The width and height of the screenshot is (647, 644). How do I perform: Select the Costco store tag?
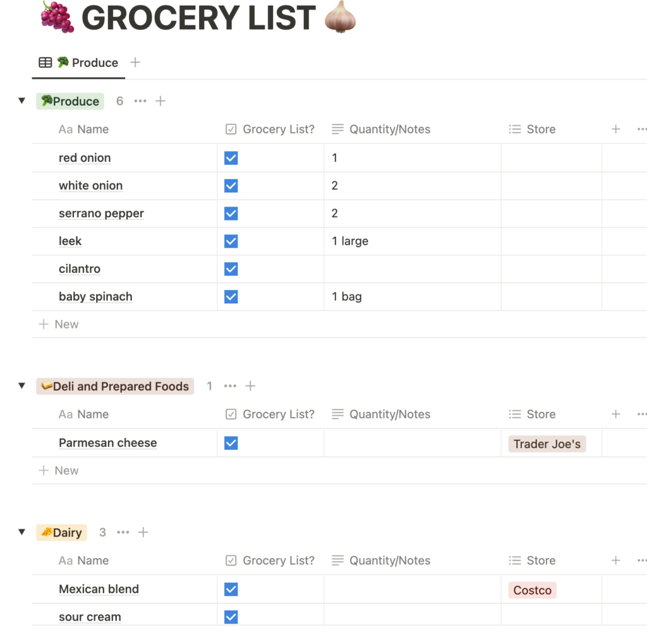click(532, 590)
